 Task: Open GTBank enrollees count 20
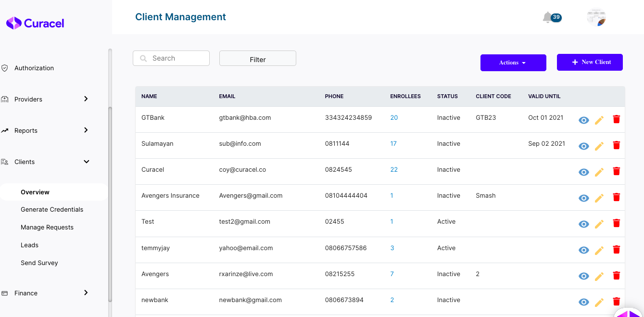click(394, 117)
